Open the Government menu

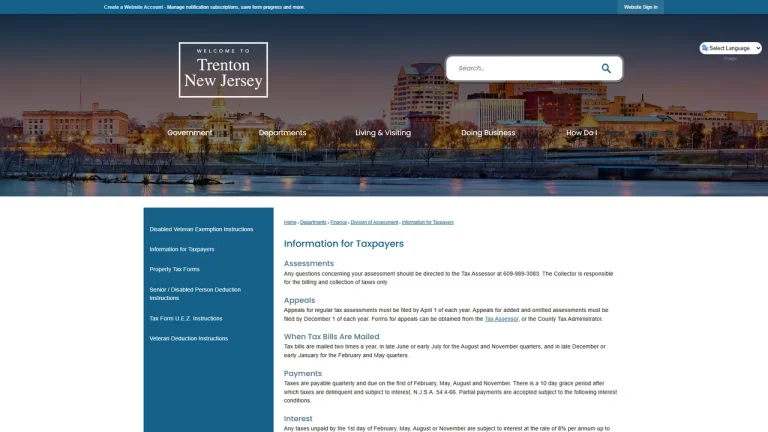(190, 133)
